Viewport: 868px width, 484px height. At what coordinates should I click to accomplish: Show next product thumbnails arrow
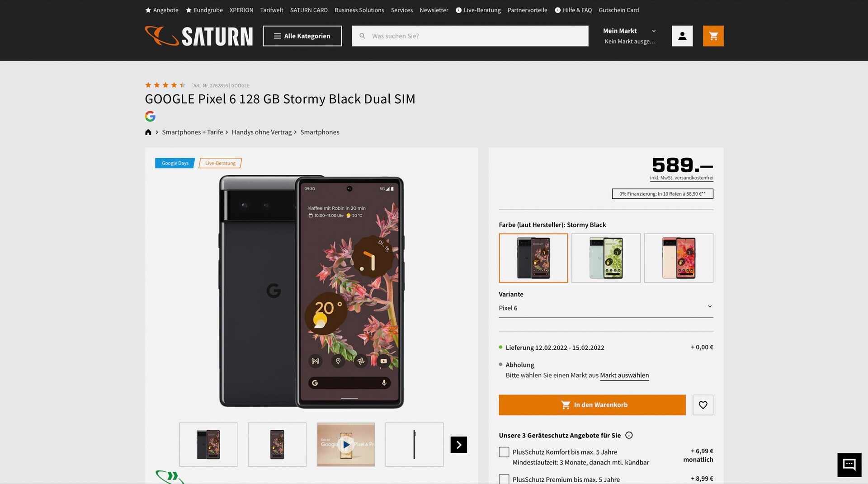[x=459, y=445]
